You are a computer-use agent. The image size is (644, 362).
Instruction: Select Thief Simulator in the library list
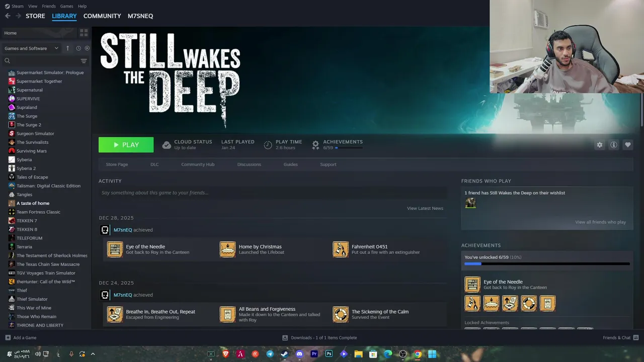tap(32, 299)
